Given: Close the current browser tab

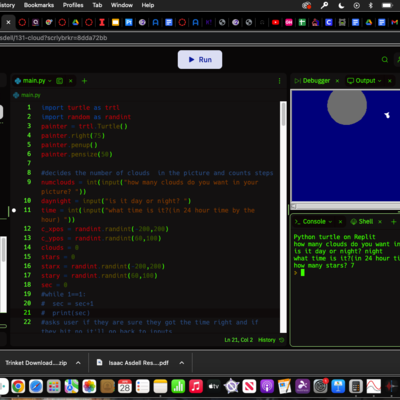Looking at the screenshot, I should [x=8, y=22].
